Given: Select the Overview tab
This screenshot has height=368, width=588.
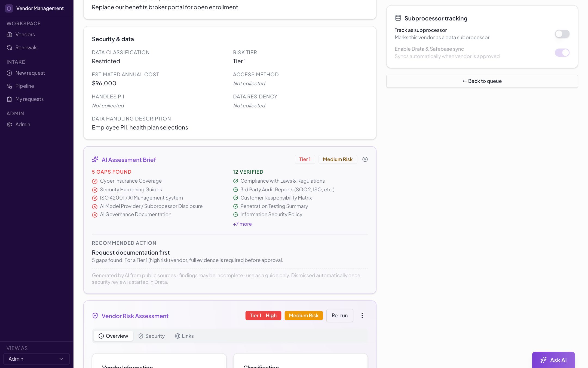Looking at the screenshot, I should click(x=113, y=336).
